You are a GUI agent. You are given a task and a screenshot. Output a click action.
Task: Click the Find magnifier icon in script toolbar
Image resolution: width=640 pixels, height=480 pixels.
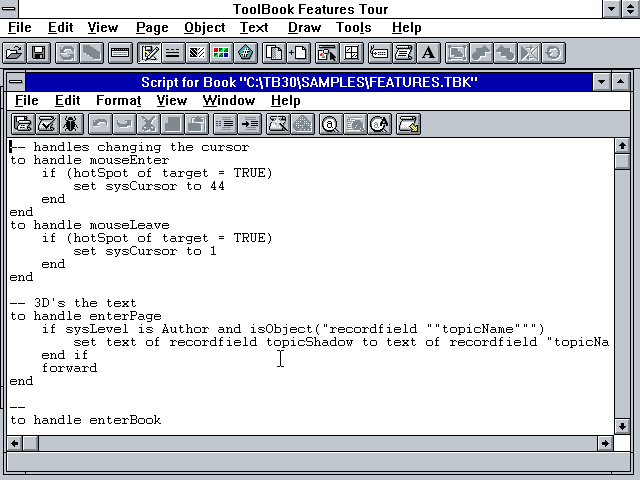[x=329, y=124]
